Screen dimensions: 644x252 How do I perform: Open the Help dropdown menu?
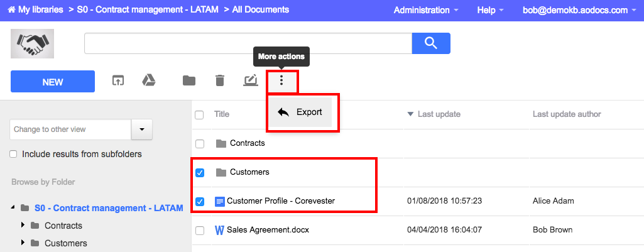491,10
